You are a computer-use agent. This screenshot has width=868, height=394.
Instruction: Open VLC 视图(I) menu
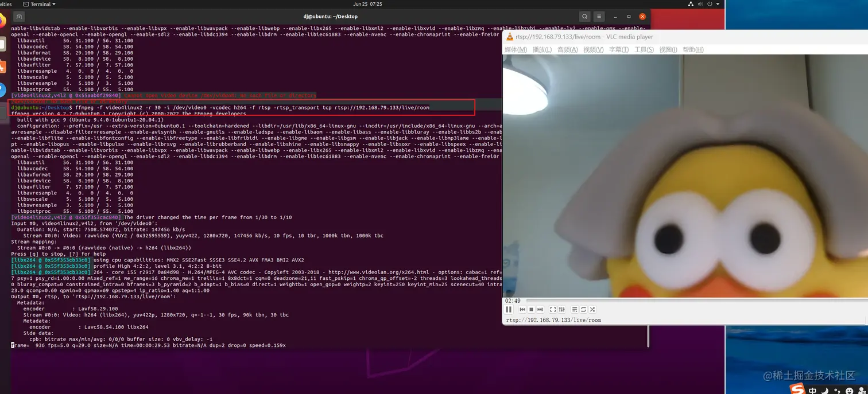(668, 50)
